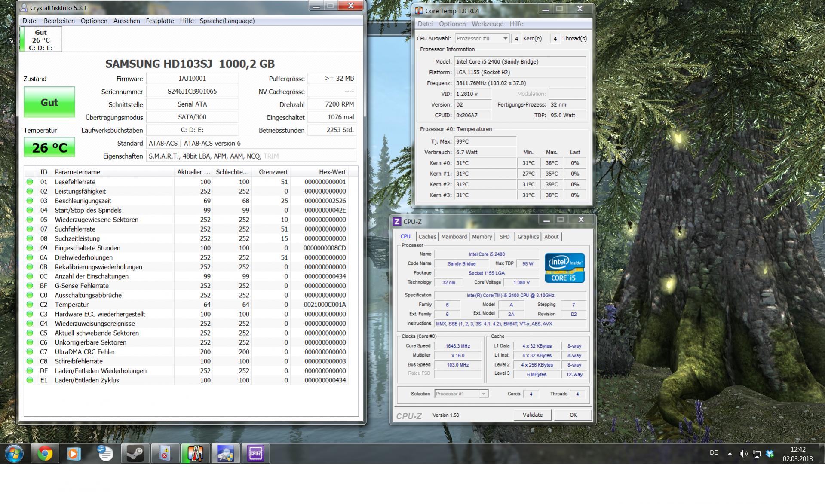This screenshot has width=825, height=504.
Task: Click the Kern #0 temperature 31°C reading
Action: [486, 163]
